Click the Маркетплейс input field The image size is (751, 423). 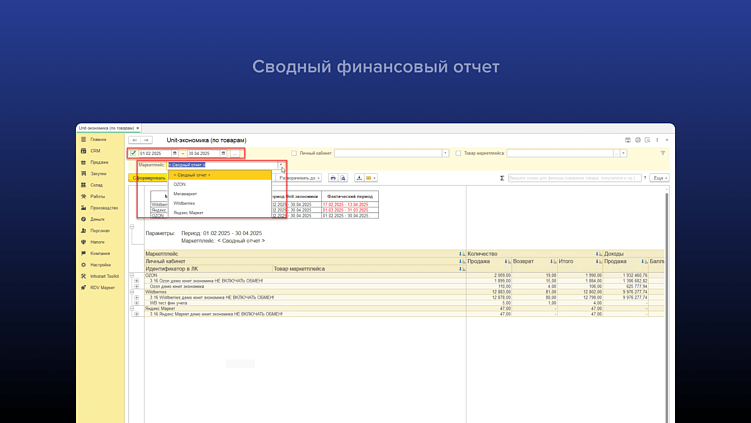[223, 165]
